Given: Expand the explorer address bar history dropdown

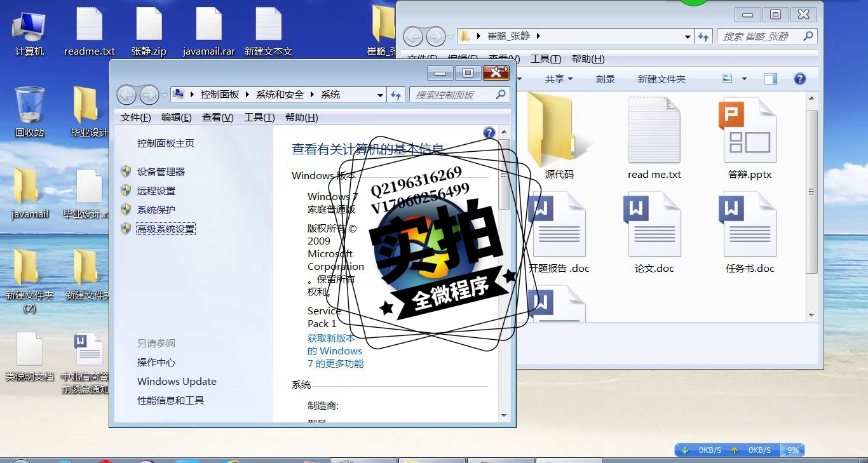Looking at the screenshot, I should (688, 37).
